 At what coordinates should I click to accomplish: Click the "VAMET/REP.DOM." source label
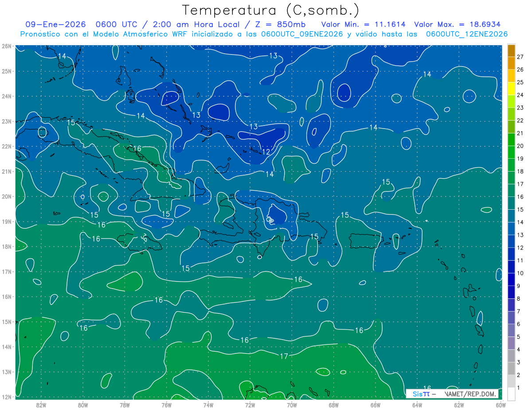pos(469,394)
